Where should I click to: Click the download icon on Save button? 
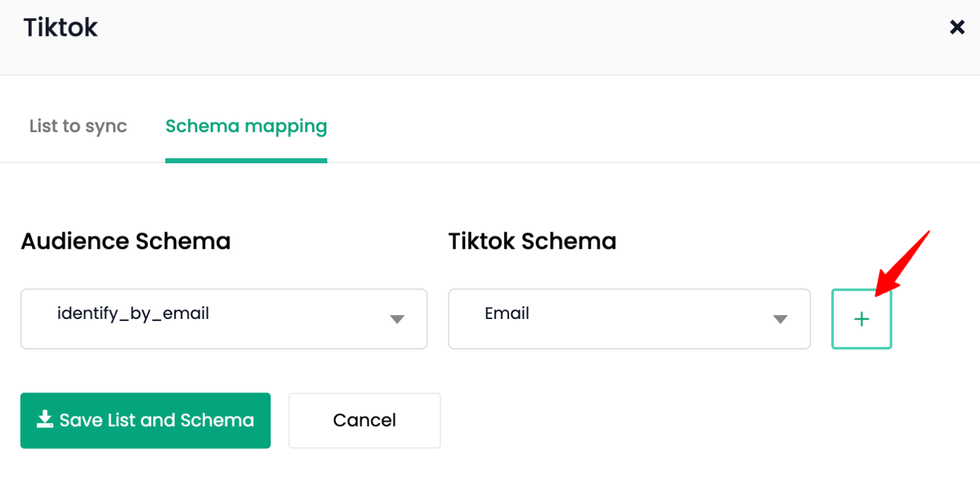click(44, 420)
